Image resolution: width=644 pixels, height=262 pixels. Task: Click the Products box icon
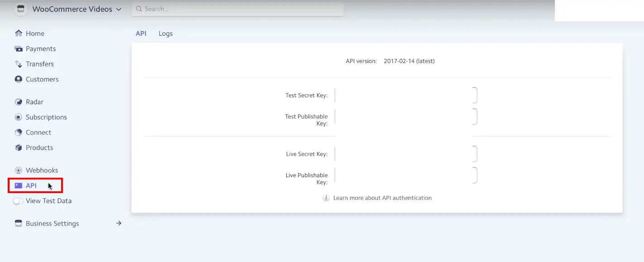[19, 147]
